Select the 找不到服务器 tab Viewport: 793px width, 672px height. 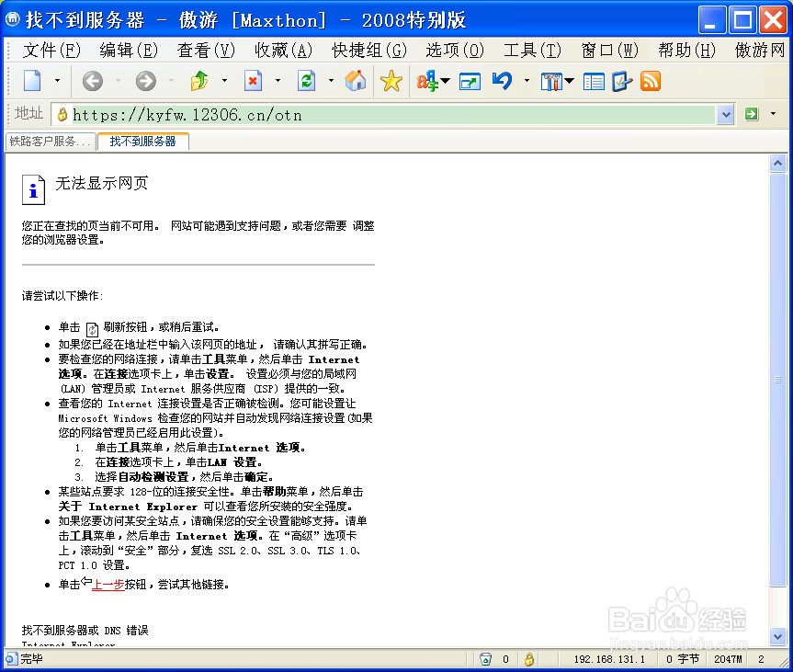[143, 142]
